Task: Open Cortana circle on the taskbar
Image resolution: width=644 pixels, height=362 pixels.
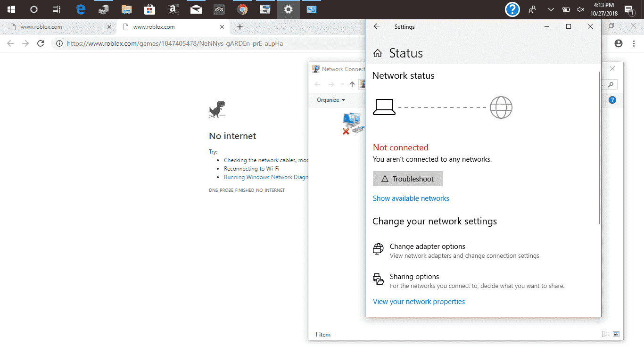Action: coord(34,9)
